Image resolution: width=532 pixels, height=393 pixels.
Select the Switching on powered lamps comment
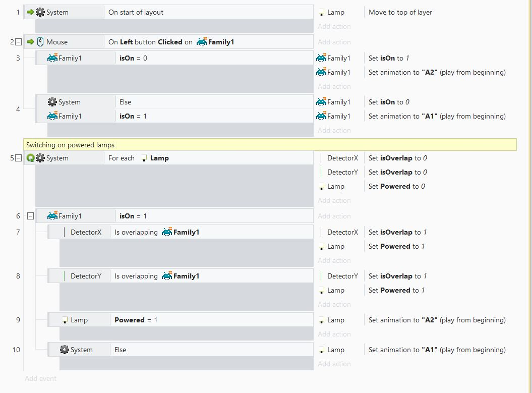pos(270,145)
